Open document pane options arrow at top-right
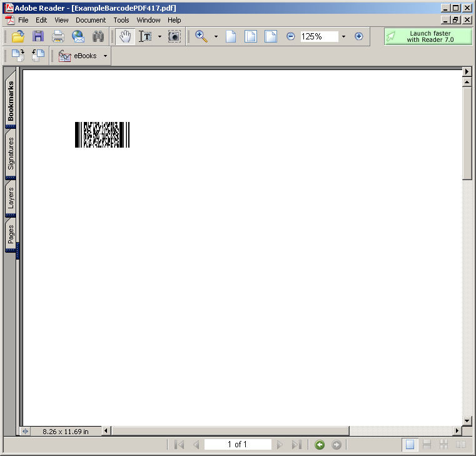This screenshot has width=476, height=456. click(x=467, y=72)
